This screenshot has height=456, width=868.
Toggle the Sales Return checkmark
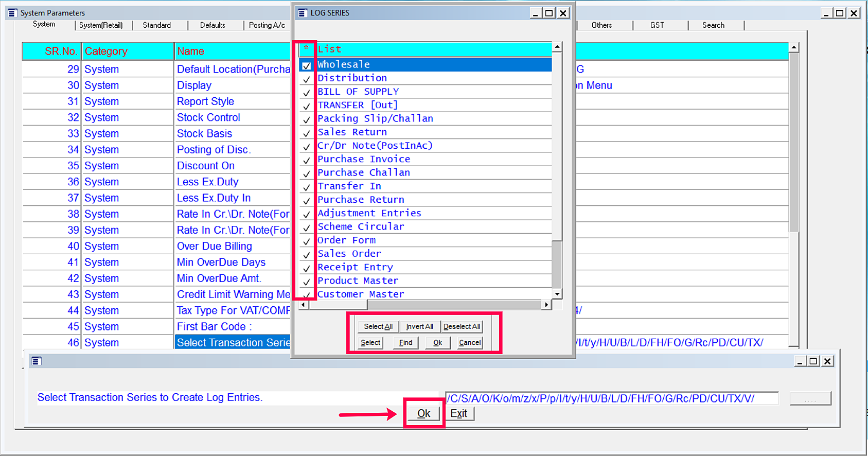306,133
